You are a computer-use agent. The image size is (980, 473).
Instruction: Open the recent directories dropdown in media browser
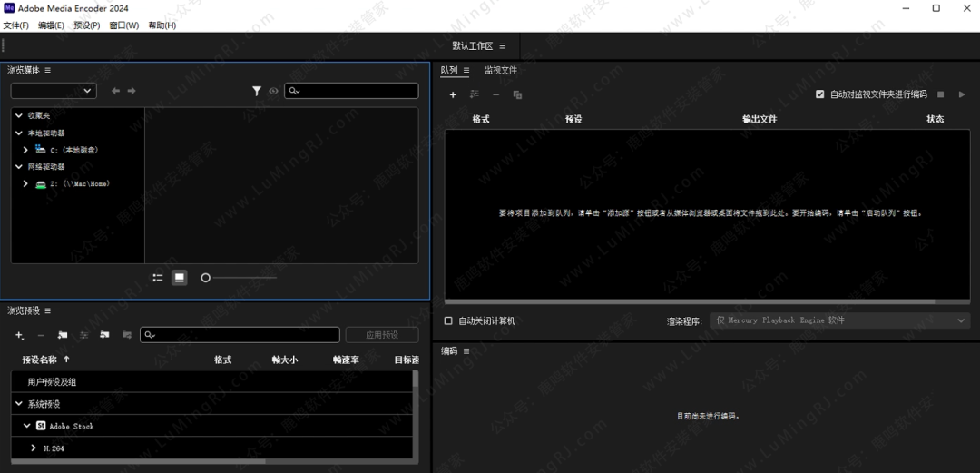(x=54, y=91)
